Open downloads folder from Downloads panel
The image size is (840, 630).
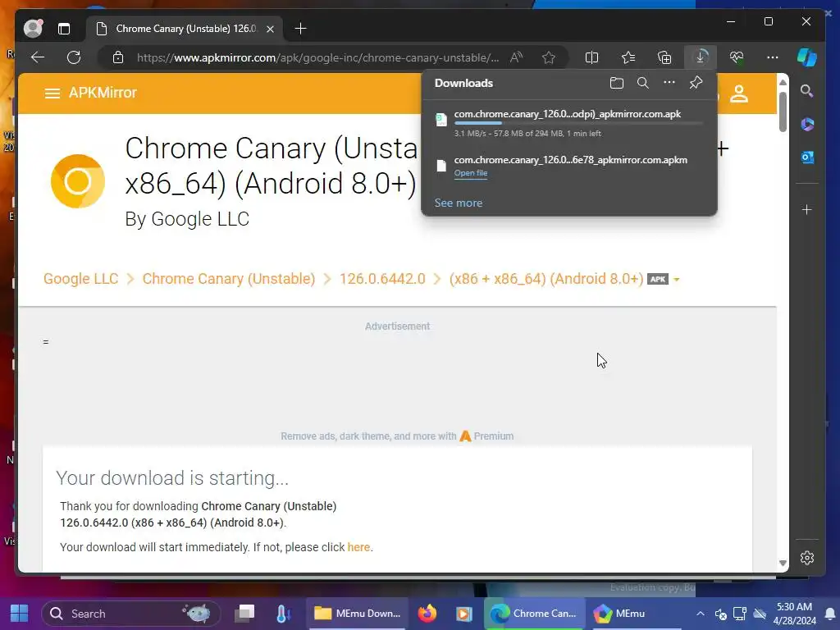(x=617, y=83)
